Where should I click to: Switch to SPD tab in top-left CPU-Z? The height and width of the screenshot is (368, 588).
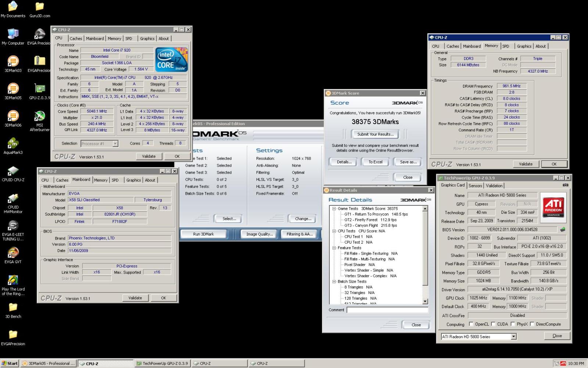(129, 39)
